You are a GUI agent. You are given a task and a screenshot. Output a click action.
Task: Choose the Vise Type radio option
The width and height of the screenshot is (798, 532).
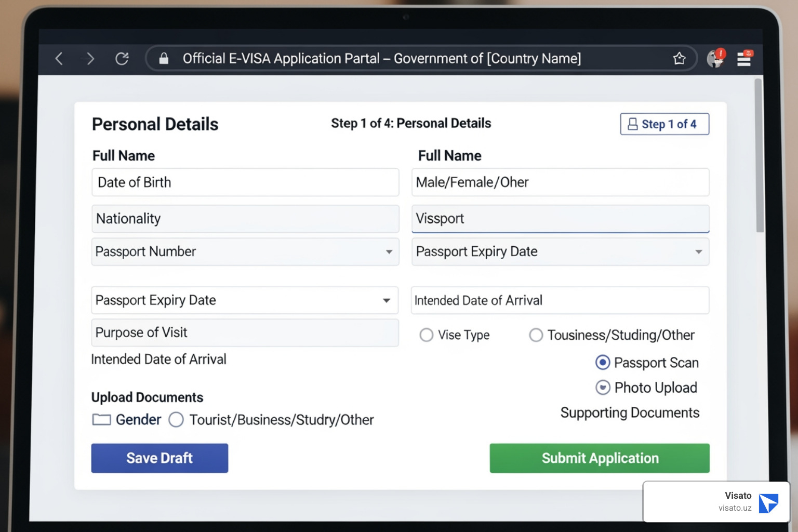click(x=426, y=335)
